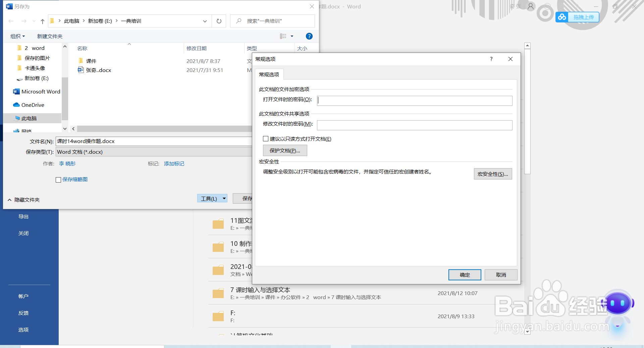This screenshot has width=644, height=348.
Task: Click the open password input field
Action: coord(414,100)
